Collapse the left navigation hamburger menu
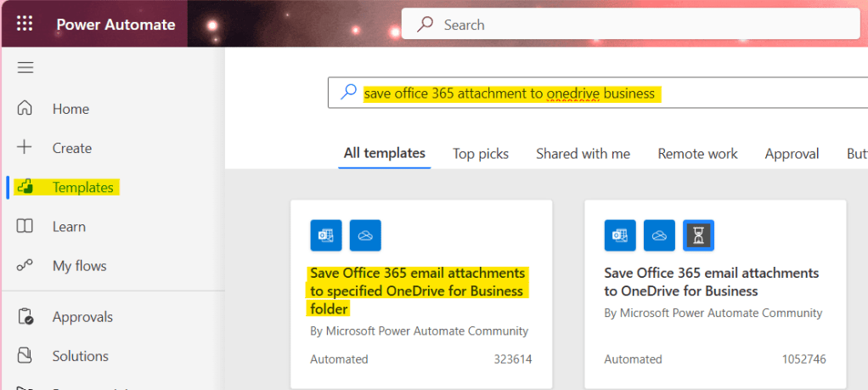The height and width of the screenshot is (390, 868). (25, 68)
